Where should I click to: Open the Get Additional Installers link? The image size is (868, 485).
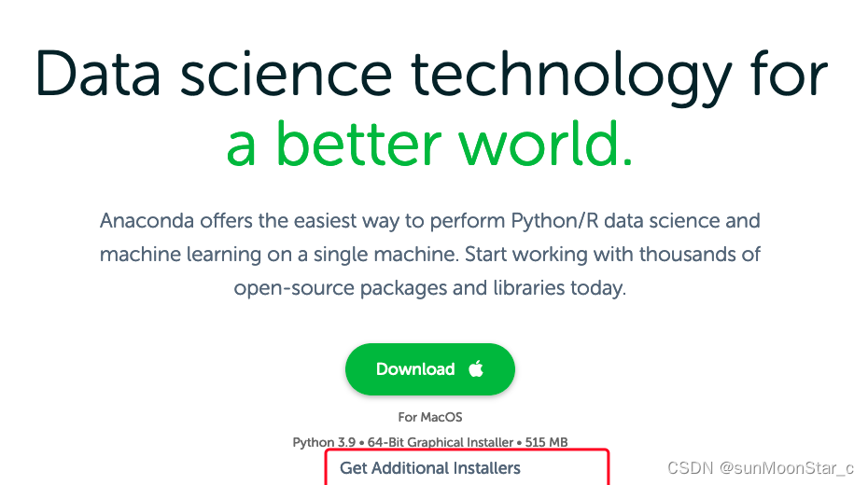click(430, 468)
